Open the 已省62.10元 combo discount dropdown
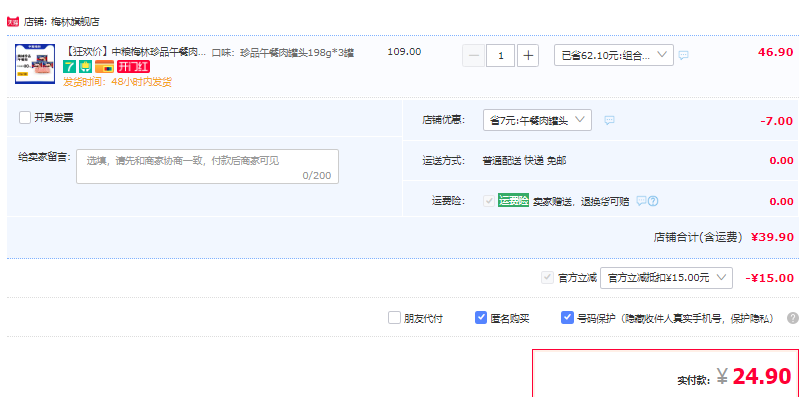Viewport: 809px width, 397px height. click(x=614, y=55)
